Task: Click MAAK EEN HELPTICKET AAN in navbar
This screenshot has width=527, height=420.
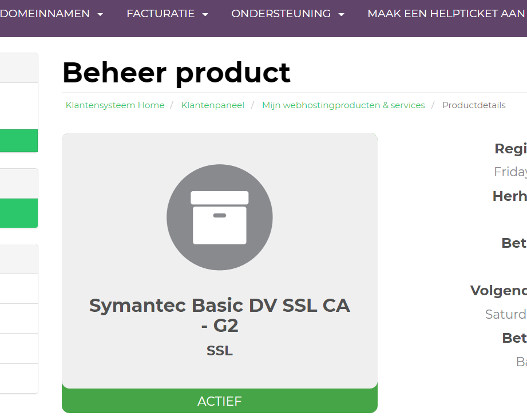Action: (x=446, y=14)
